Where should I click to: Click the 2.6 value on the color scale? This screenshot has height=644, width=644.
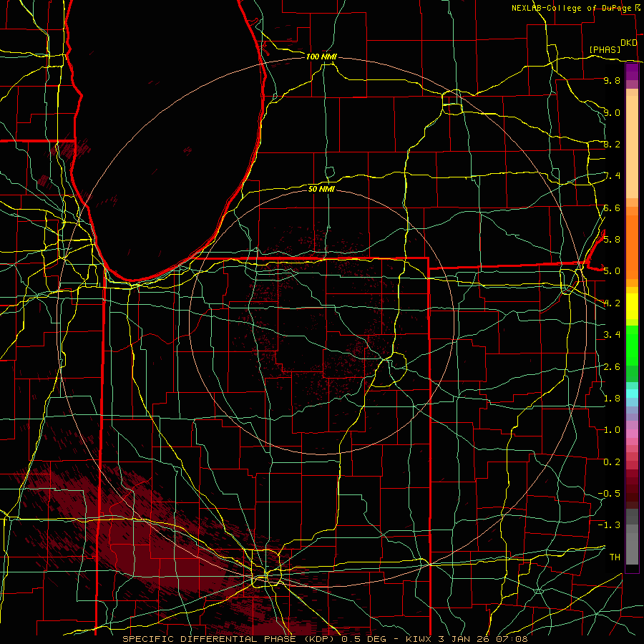612,366
